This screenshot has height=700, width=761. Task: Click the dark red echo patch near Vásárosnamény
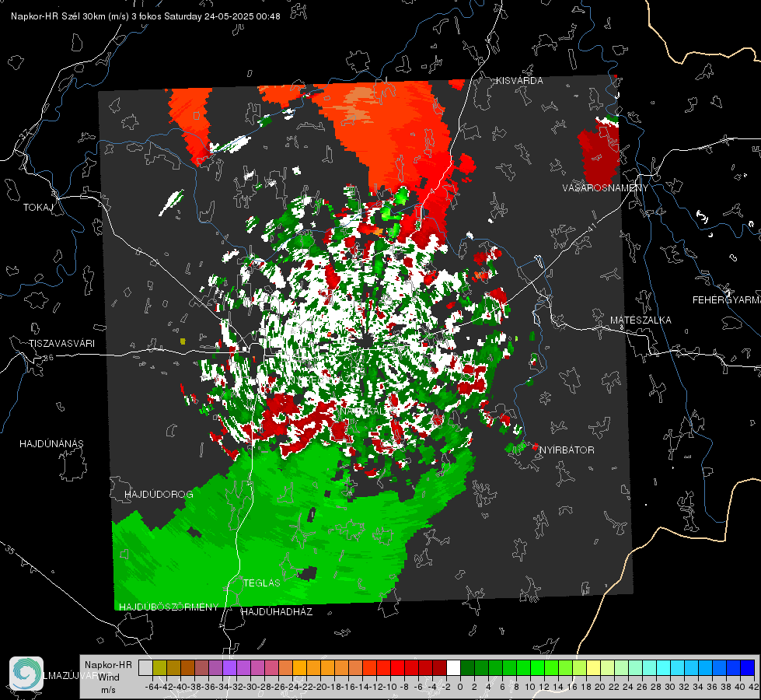coord(599,155)
